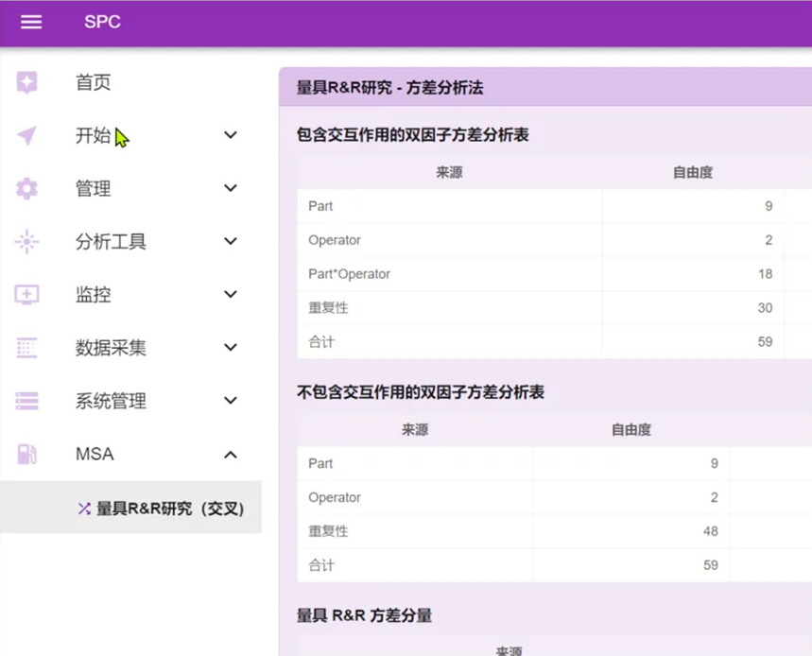Open the hamburger menu in header
The height and width of the screenshot is (656, 812).
[x=31, y=22]
